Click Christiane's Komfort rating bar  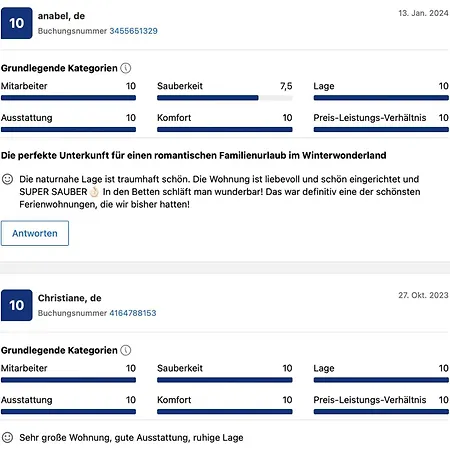pos(225,412)
